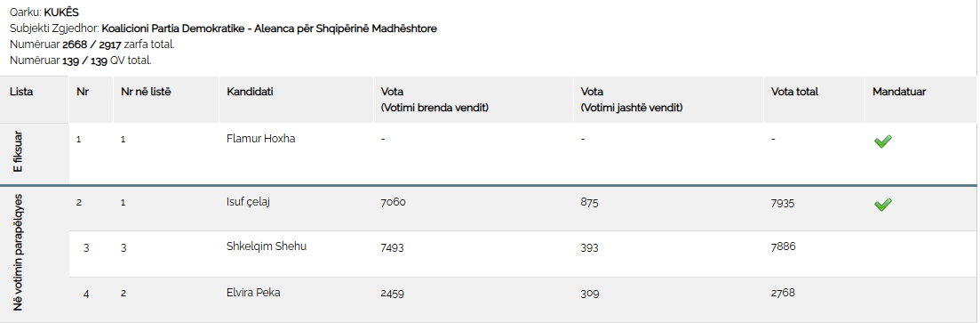Click the KUKËS region name
The image size is (980, 323).
click(61, 12)
